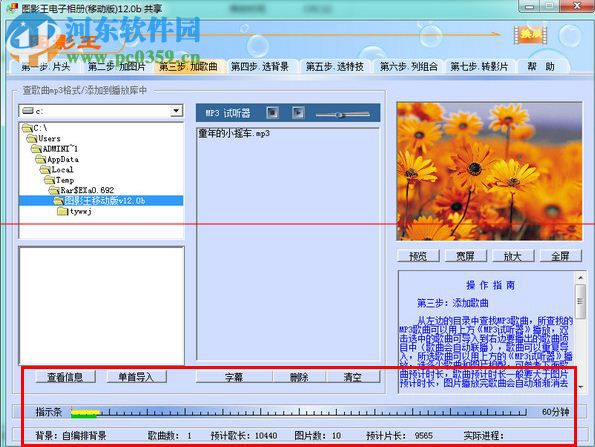Click the 背景: 自编排背景 status text
The width and height of the screenshot is (595, 447).
click(71, 436)
